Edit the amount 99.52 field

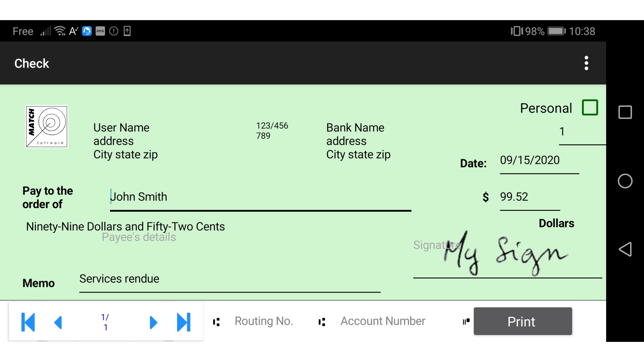[529, 197]
